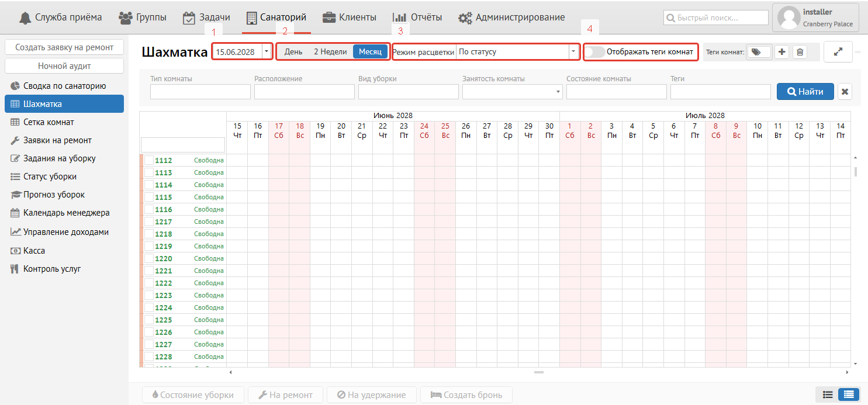
Task: Expand chessboard to fullscreen
Action: click(x=838, y=51)
